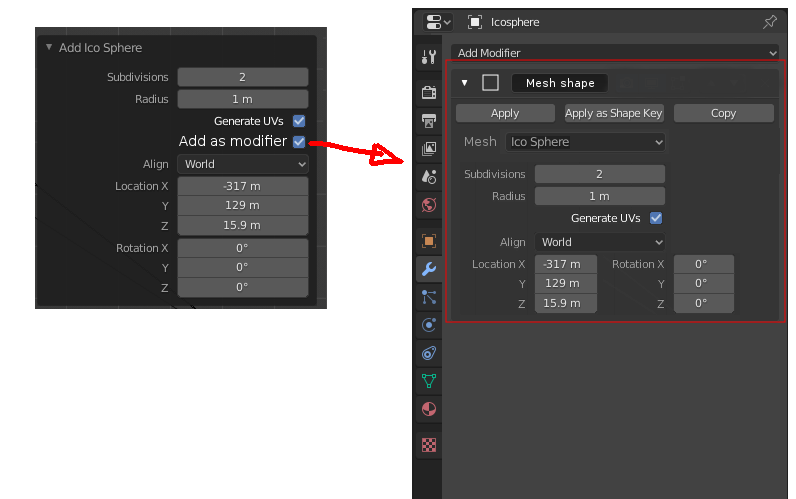Click Subdivisions field in Add Ico Sphere panel
The height and width of the screenshot is (499, 796).
(x=243, y=77)
